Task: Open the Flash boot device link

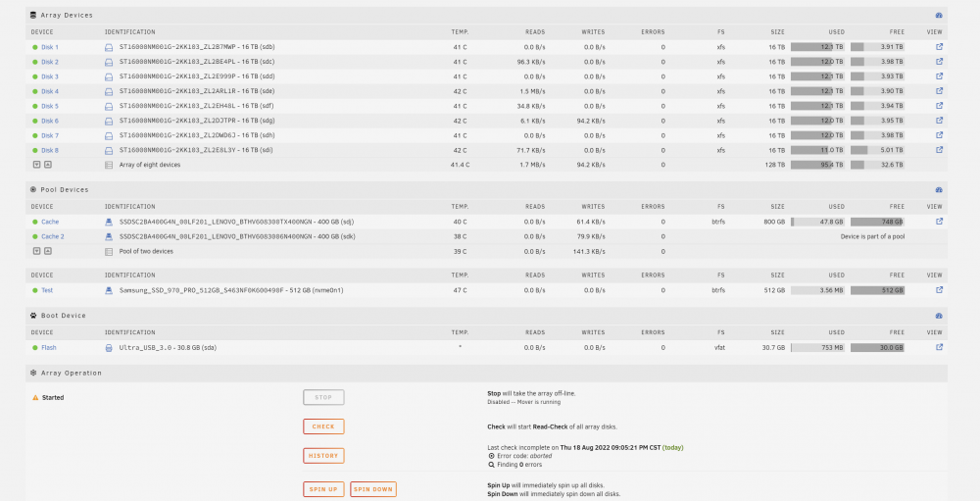Action: point(49,348)
